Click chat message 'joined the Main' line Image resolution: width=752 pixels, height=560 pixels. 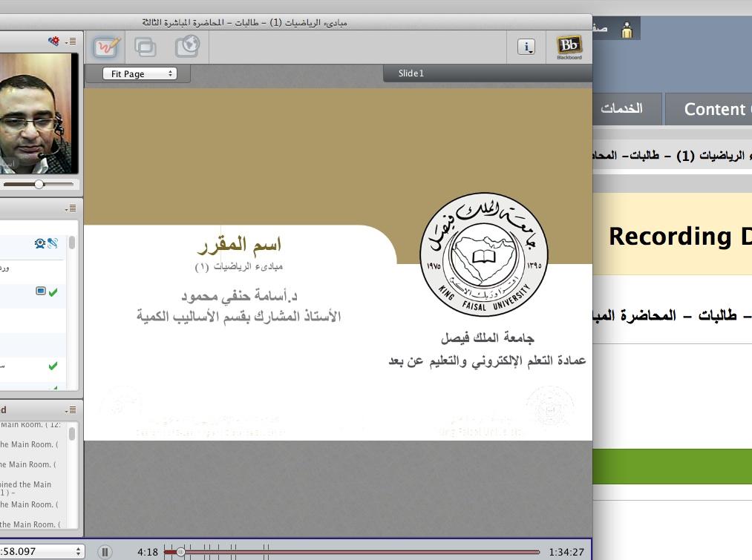click(x=25, y=484)
